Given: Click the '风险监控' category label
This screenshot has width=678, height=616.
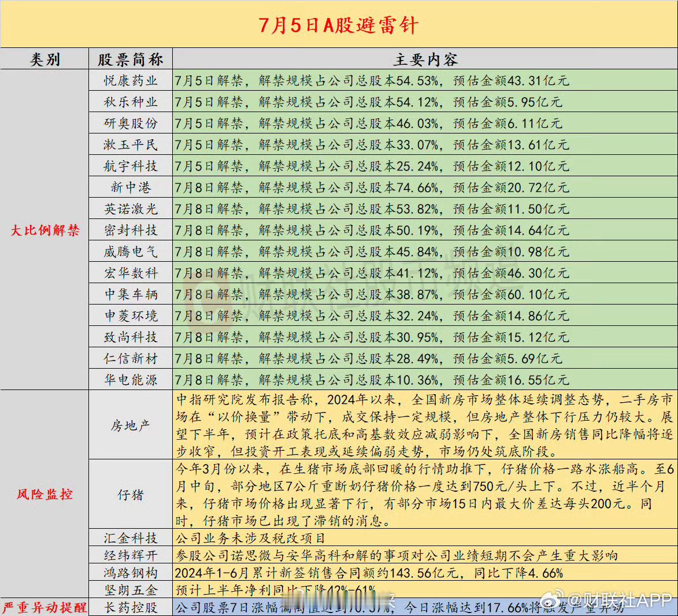Looking at the screenshot, I should [x=45, y=494].
